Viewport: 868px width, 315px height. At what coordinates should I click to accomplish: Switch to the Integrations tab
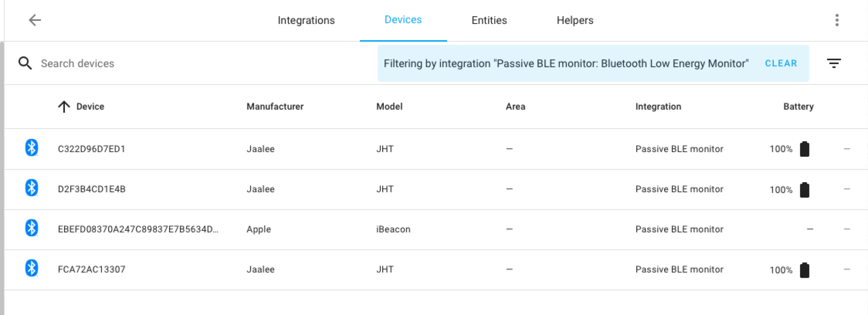pos(306,20)
